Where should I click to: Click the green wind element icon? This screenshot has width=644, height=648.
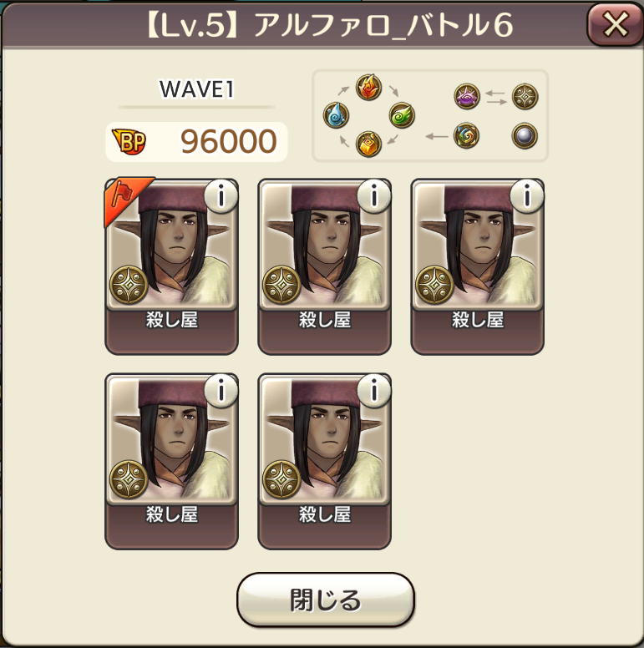click(x=402, y=115)
